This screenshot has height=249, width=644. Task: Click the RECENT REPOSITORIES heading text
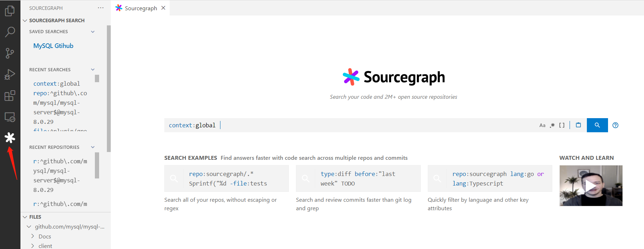coord(54,147)
